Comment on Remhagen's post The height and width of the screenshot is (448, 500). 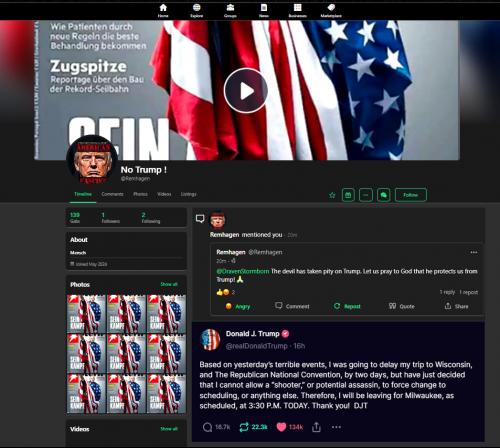pyautogui.click(x=292, y=306)
